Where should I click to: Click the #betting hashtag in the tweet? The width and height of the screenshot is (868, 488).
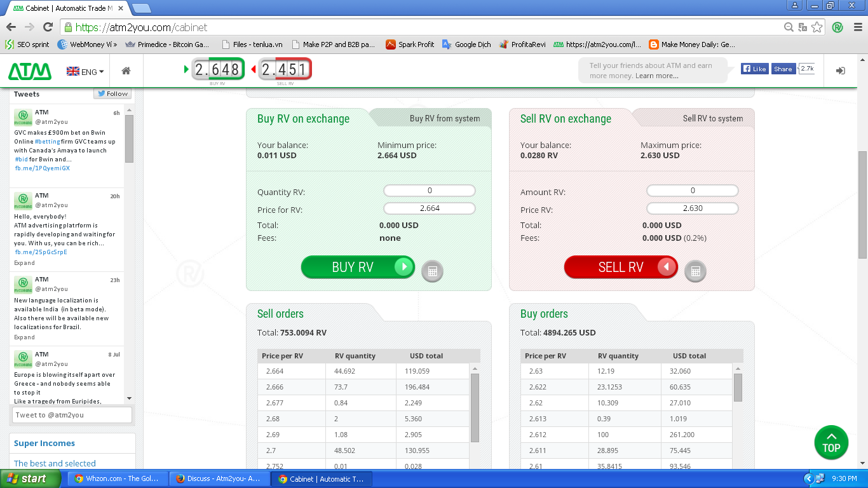(47, 142)
